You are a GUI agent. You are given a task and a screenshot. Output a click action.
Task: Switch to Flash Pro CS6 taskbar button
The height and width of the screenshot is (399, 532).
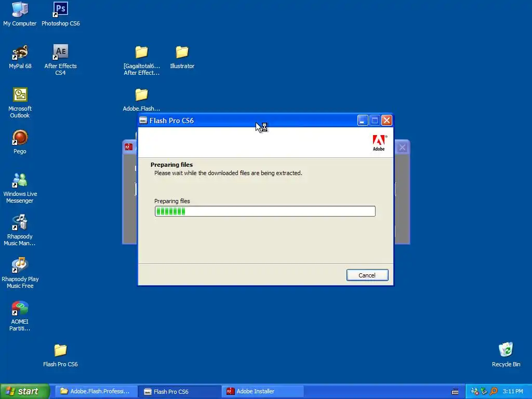(180, 391)
